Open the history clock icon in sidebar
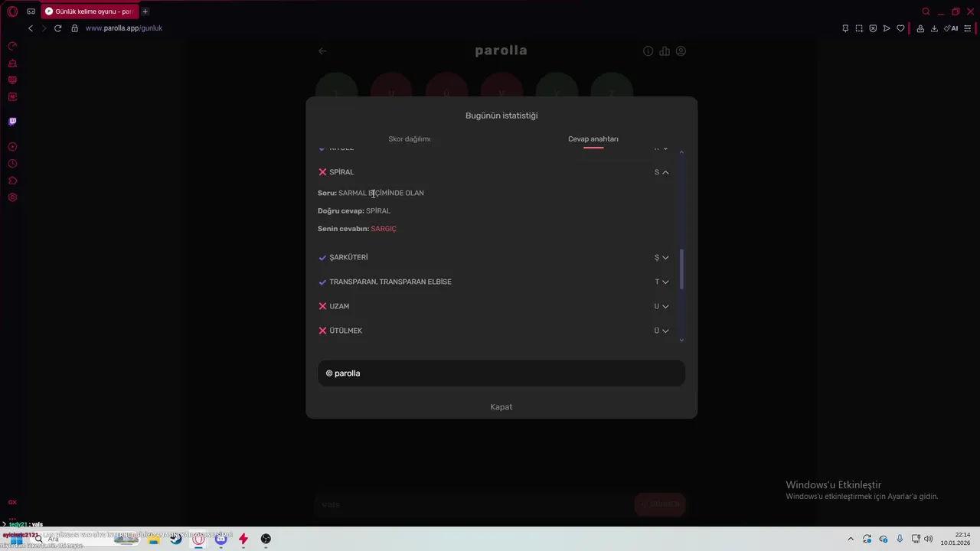 click(x=12, y=164)
